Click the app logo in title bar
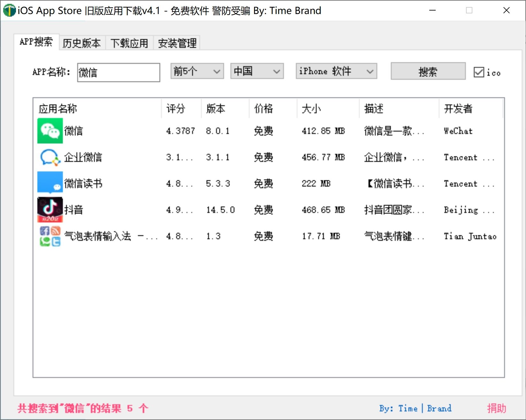 pos(9,11)
